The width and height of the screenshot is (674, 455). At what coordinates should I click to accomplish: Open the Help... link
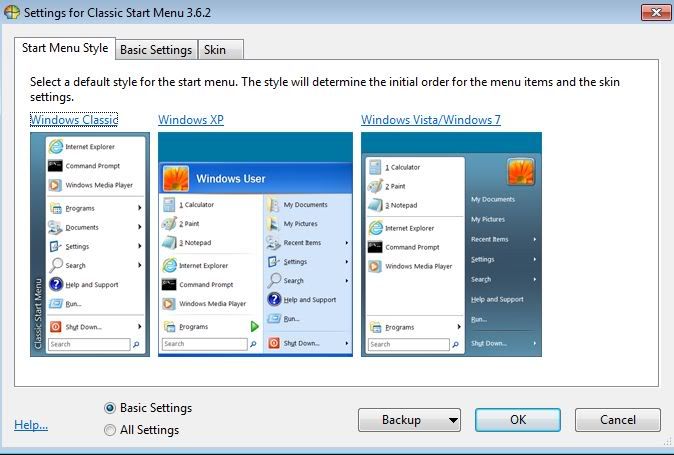[31, 425]
